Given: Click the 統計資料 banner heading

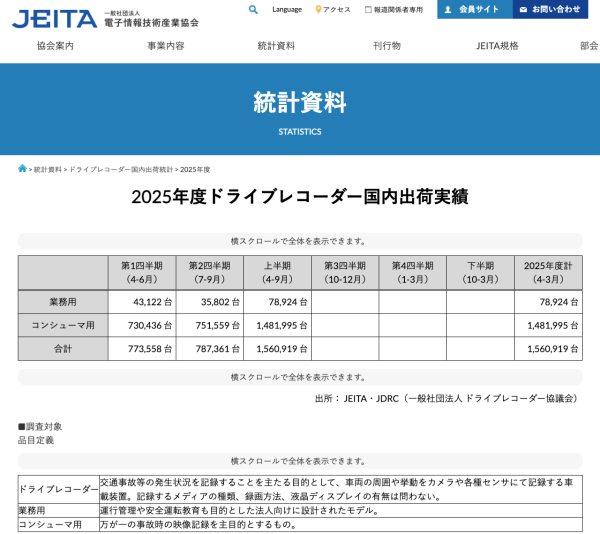Looking at the screenshot, I should click(x=300, y=102).
